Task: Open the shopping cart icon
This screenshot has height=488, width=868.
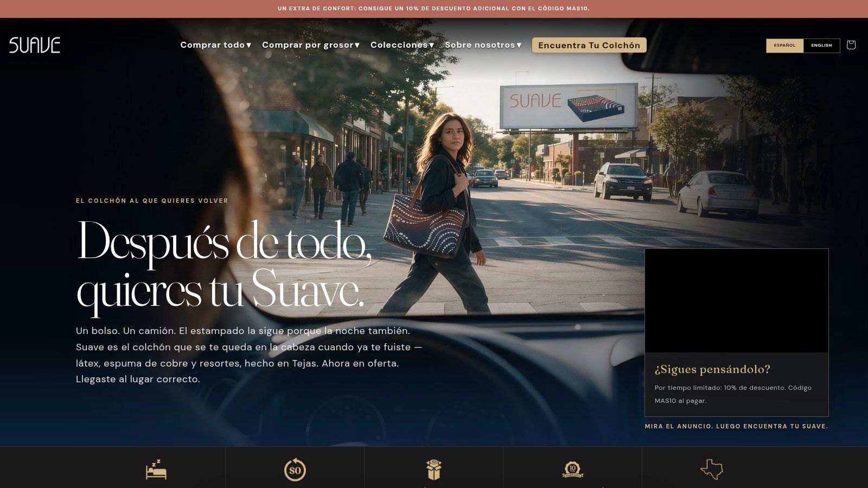Action: pyautogui.click(x=851, y=45)
